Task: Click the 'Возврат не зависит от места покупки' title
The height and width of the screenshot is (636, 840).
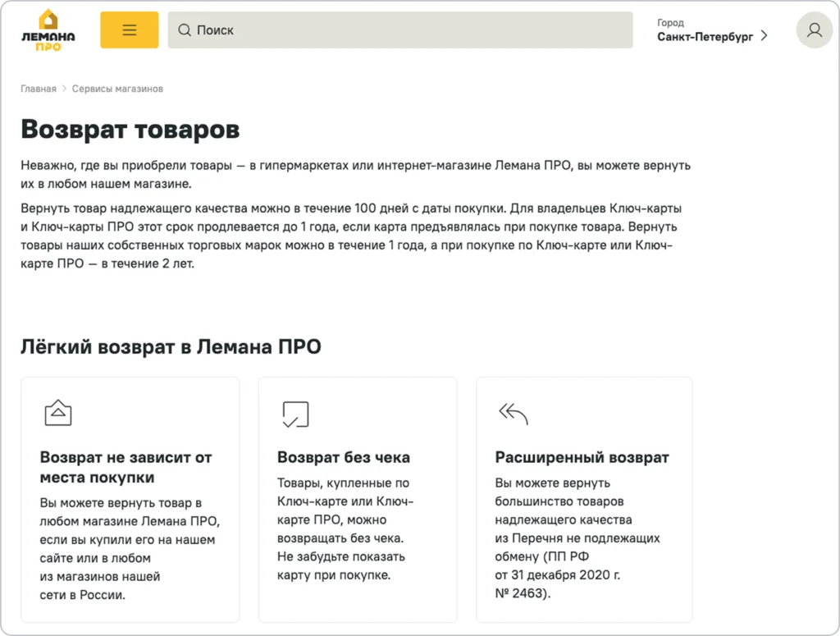Action: tap(126, 468)
